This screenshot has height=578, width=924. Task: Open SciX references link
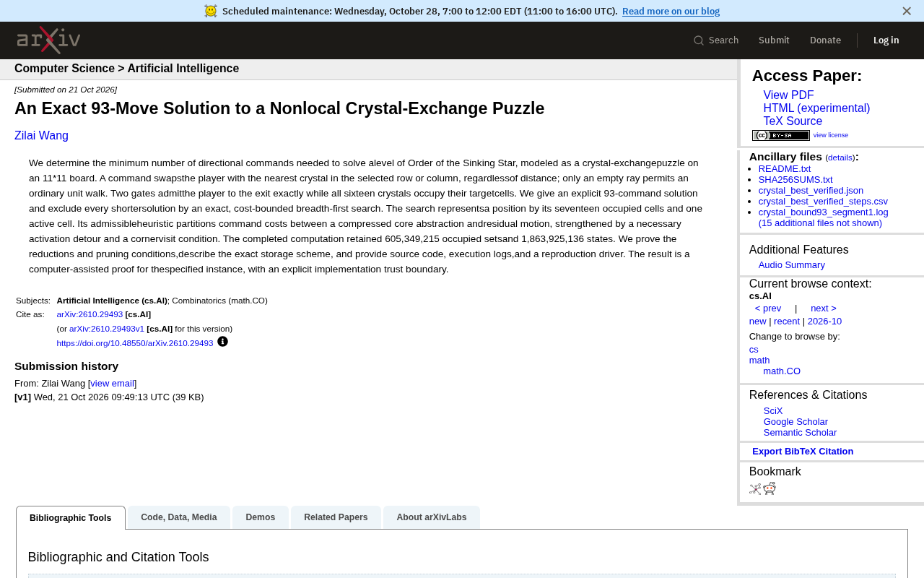[x=773, y=411]
